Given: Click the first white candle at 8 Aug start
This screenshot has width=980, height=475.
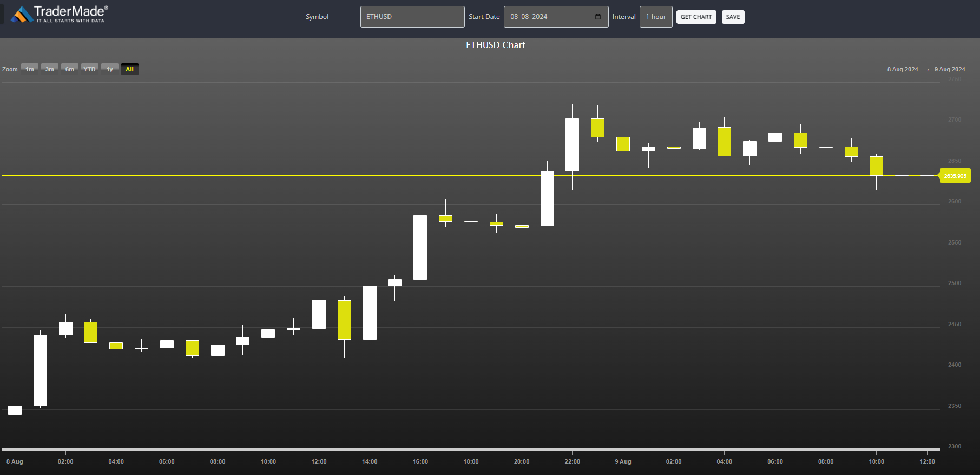Looking at the screenshot, I should coord(15,411).
